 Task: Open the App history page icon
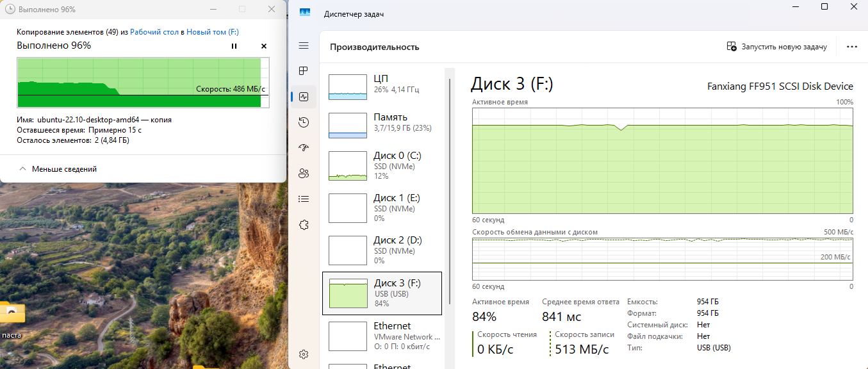(304, 122)
